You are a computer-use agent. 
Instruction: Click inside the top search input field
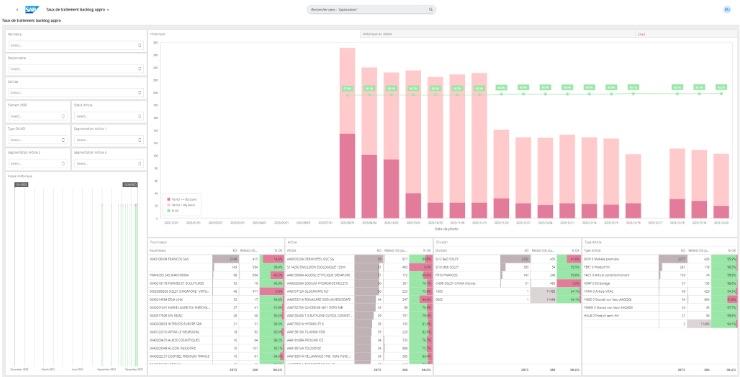point(367,9)
